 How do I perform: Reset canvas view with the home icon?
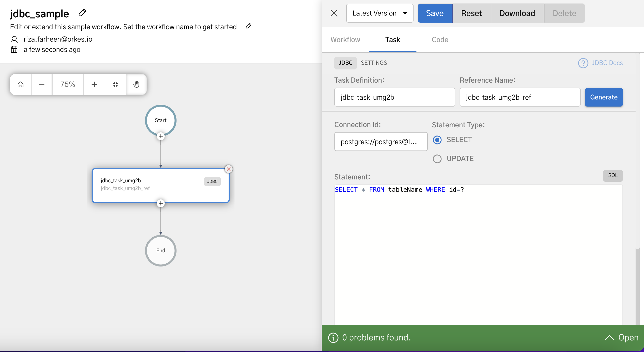[20, 84]
